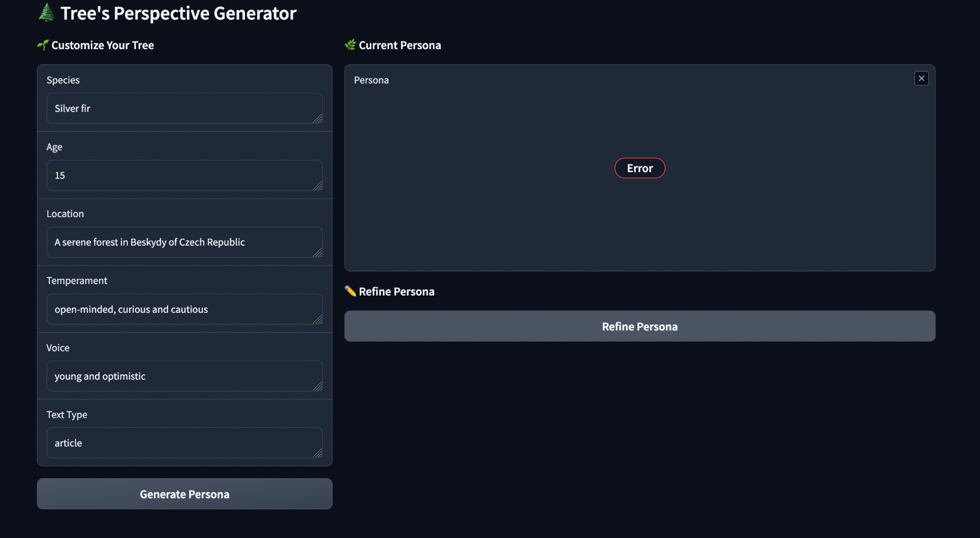Click the Voice field with young and optimistic
The image size is (980, 538).
pyautogui.click(x=184, y=376)
